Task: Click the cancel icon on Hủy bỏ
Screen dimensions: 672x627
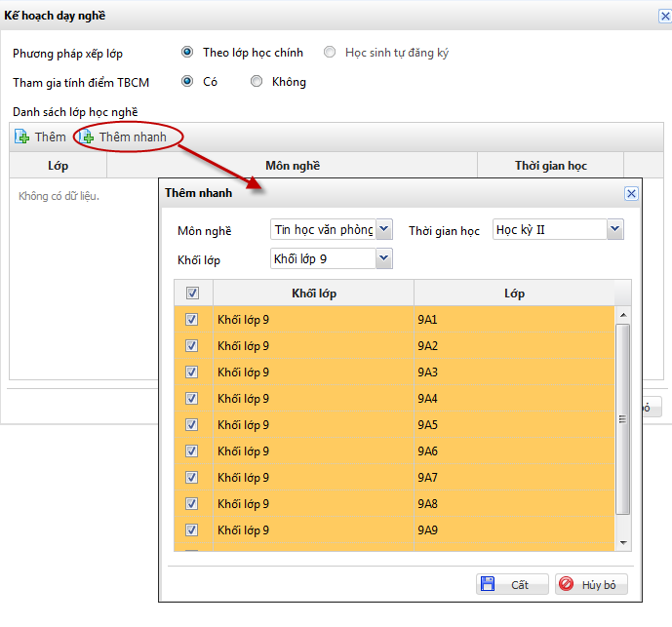Action: 567,585
